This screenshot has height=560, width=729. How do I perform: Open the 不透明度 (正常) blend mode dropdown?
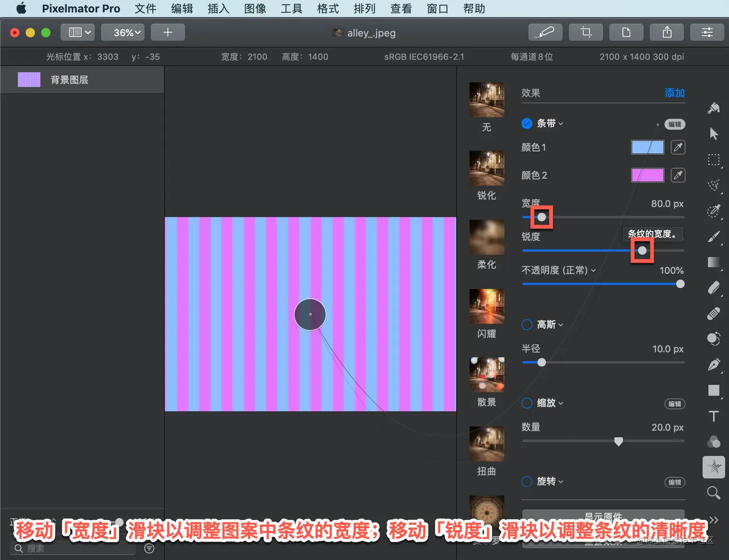pos(559,270)
